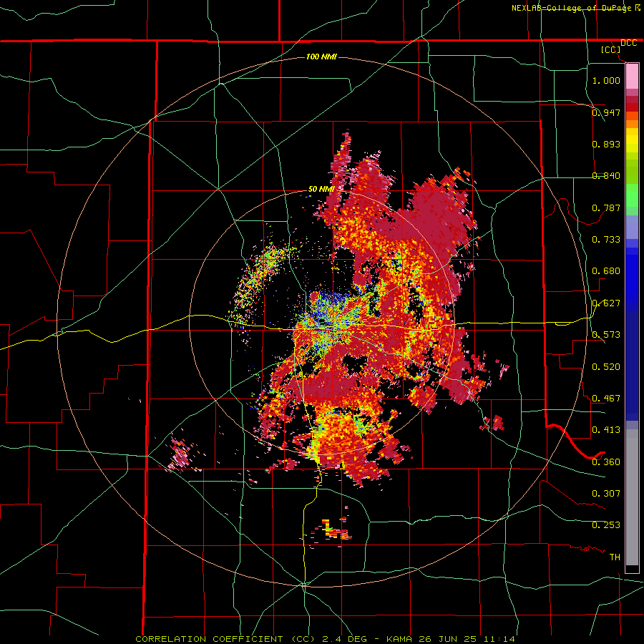The image size is (644, 644).
Task: Click the 0.947 legend value
Action: [x=606, y=112]
